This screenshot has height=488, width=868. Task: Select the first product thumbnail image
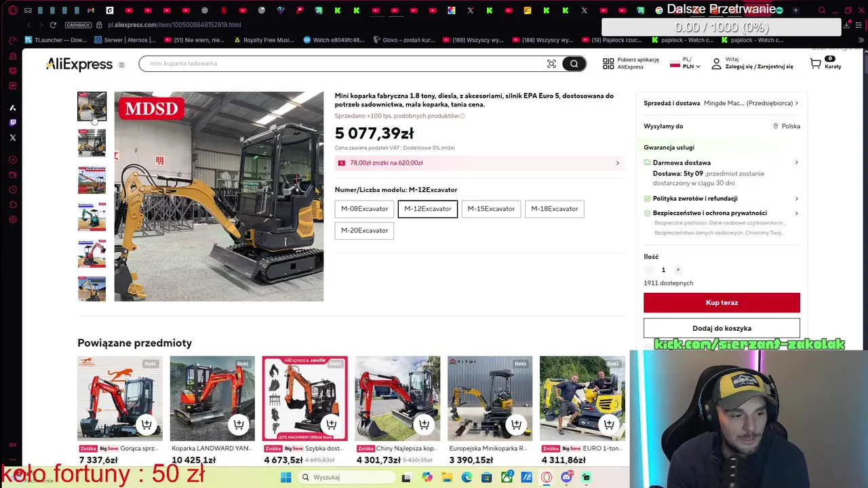92,106
